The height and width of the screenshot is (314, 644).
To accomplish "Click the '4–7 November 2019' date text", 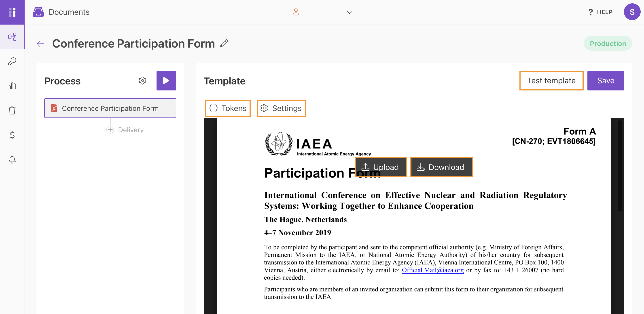I will tap(297, 233).
